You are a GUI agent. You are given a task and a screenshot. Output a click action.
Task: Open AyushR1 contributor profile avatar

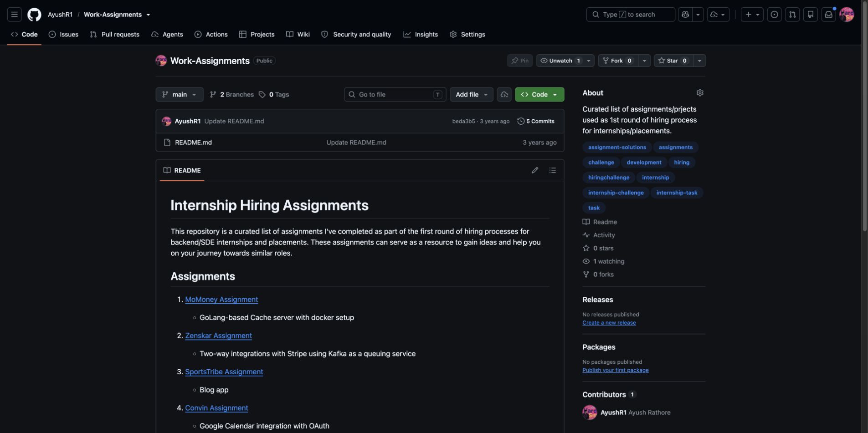point(589,413)
